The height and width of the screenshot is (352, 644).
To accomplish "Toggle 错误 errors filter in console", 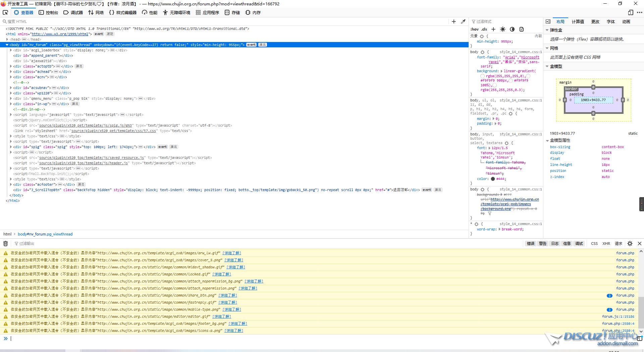I will [x=531, y=244].
